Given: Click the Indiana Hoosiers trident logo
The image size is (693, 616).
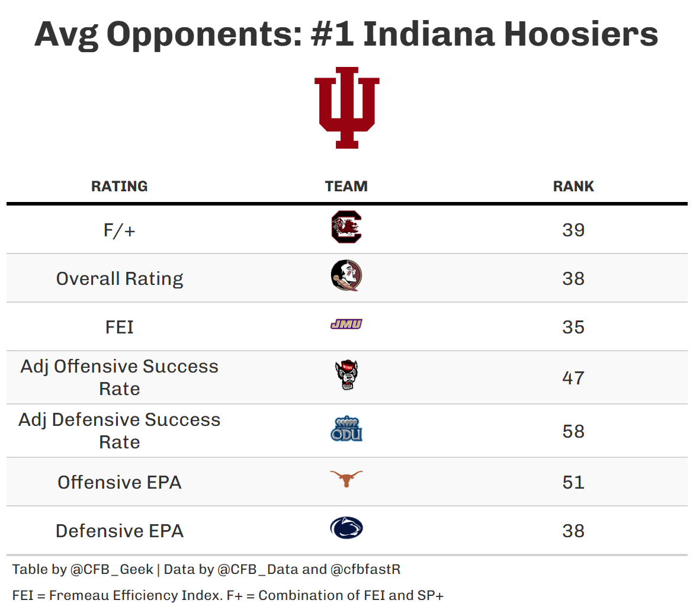Looking at the screenshot, I should [x=346, y=107].
